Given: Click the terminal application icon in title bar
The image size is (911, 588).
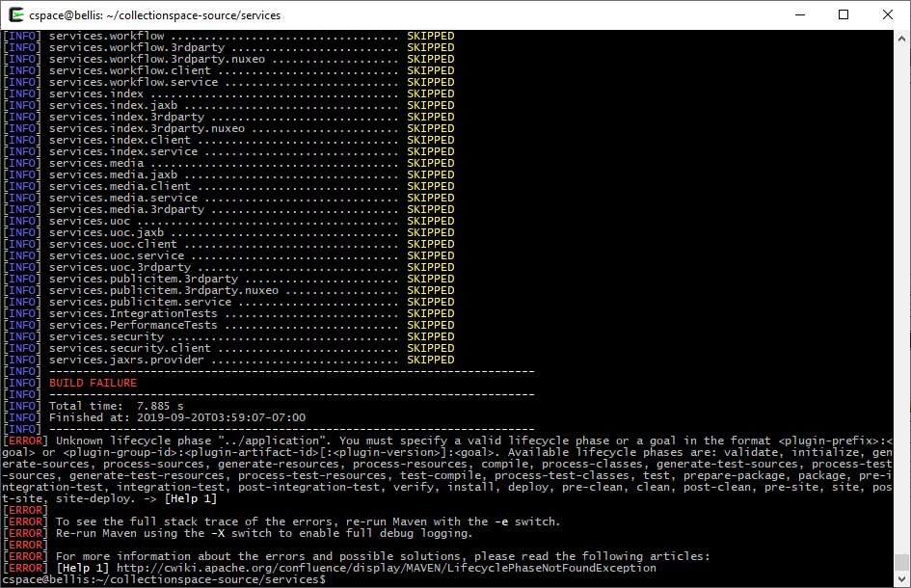Looking at the screenshot, I should [14, 15].
